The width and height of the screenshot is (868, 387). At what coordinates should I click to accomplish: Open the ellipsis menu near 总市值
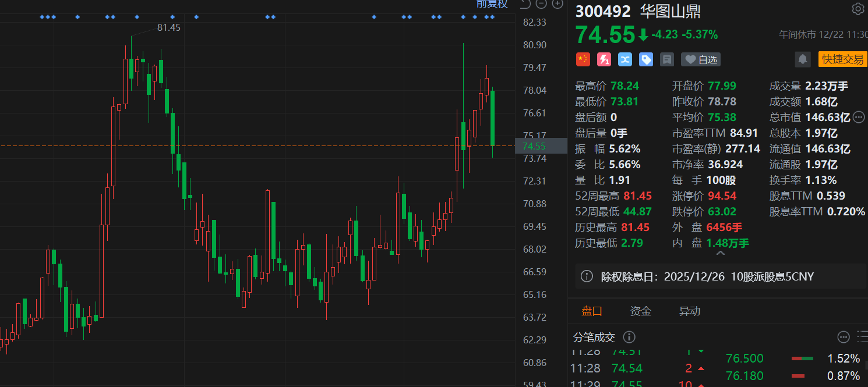[x=858, y=116]
